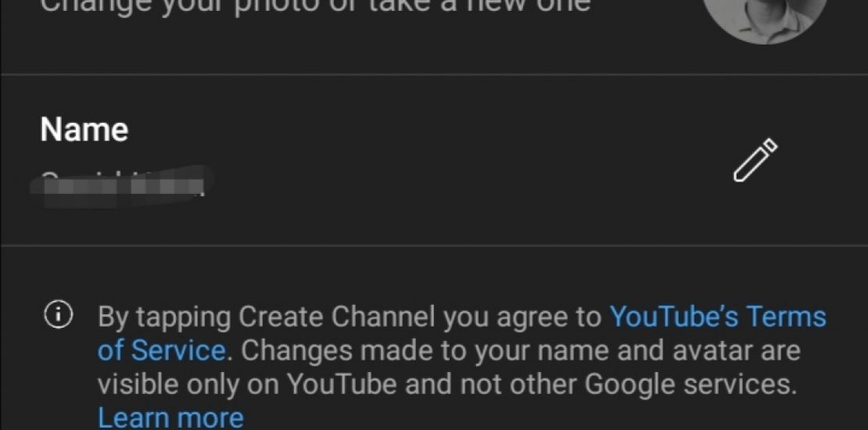Click the 'of Service' link text
Viewport: 868px width, 430px height.
[163, 350]
